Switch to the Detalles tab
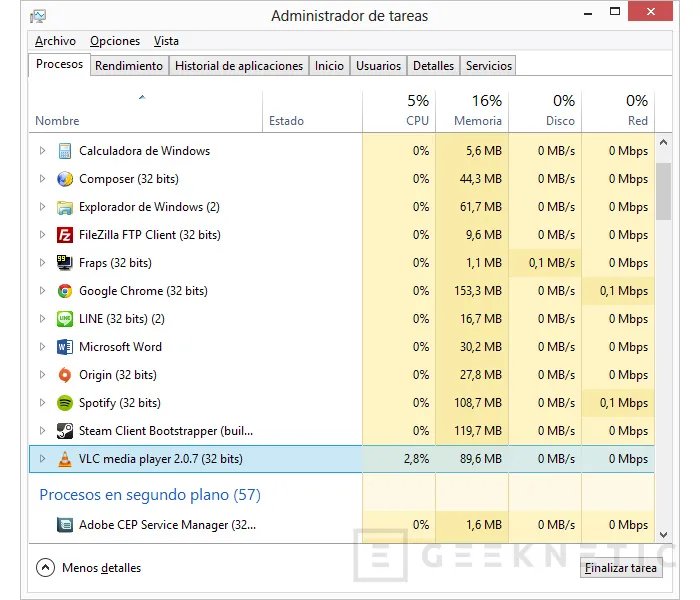The image size is (700, 600). (433, 66)
